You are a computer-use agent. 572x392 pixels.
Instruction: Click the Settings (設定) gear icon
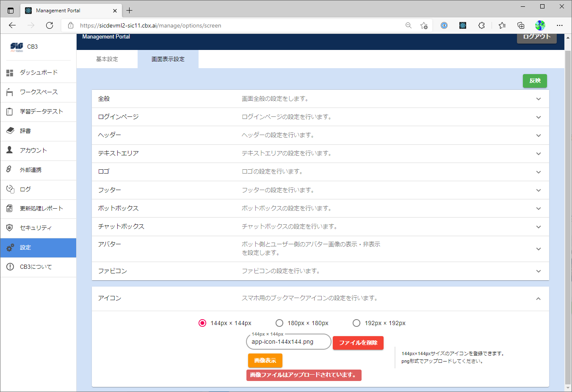[x=10, y=248]
